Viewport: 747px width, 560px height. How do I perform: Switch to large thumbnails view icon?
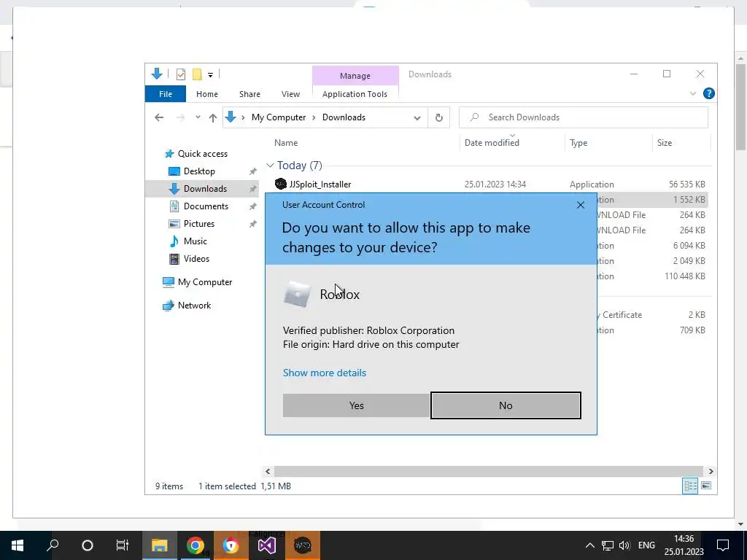[x=706, y=486]
